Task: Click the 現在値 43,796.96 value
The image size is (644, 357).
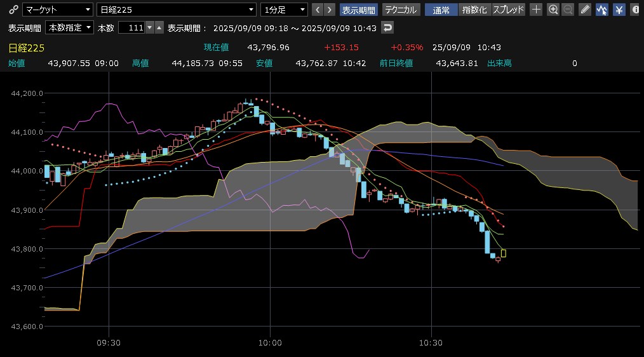Action: pyautogui.click(x=268, y=47)
